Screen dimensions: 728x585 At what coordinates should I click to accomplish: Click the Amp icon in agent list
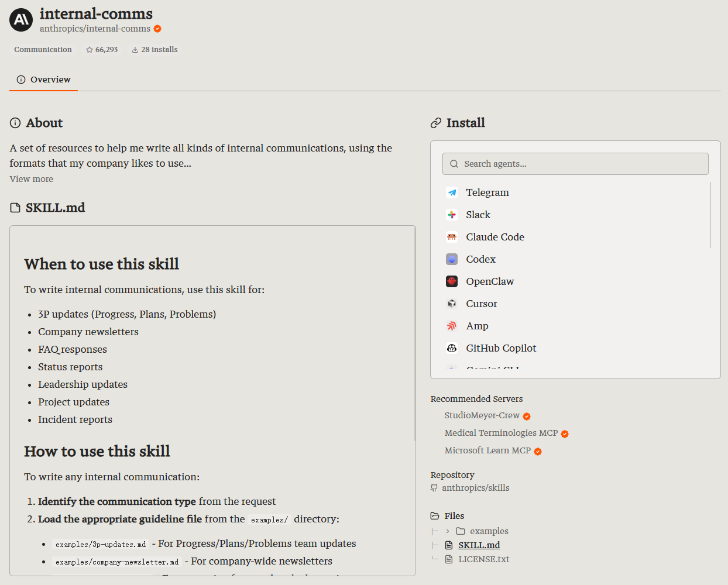click(452, 326)
